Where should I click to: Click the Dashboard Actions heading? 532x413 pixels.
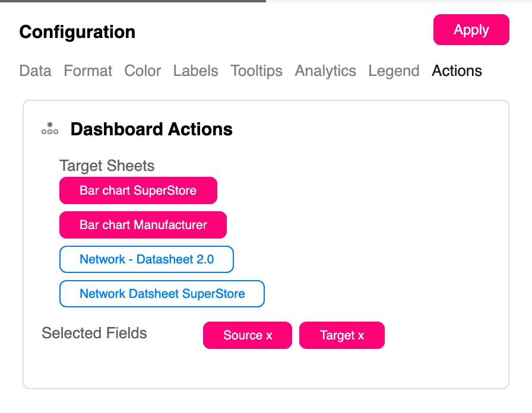click(151, 129)
